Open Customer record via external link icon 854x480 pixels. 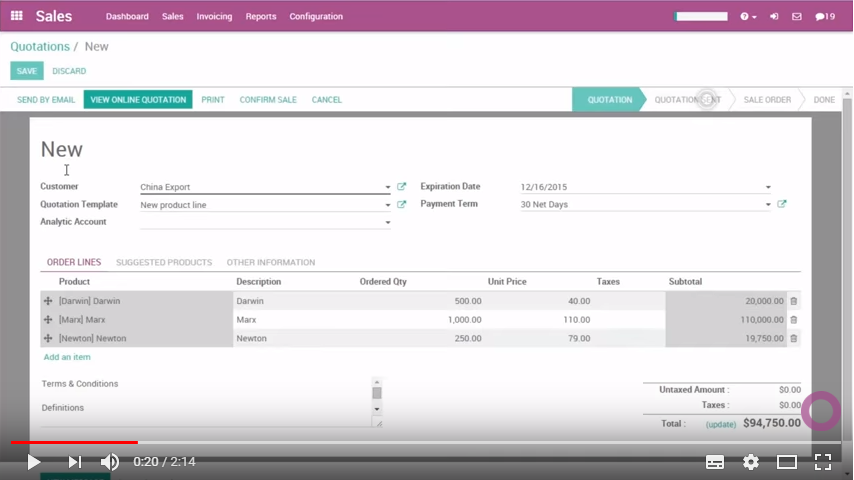coord(402,187)
